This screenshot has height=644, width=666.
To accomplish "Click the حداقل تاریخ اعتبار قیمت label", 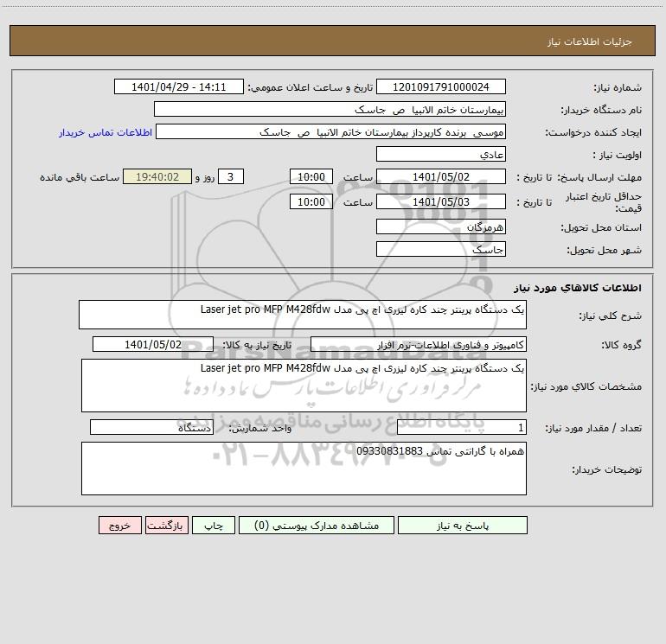I will 603,202.
